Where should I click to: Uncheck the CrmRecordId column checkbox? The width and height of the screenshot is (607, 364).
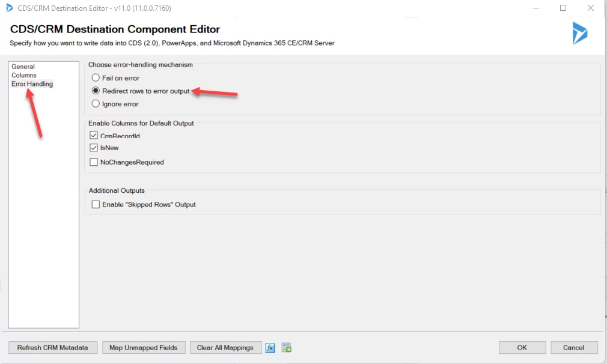tap(94, 135)
